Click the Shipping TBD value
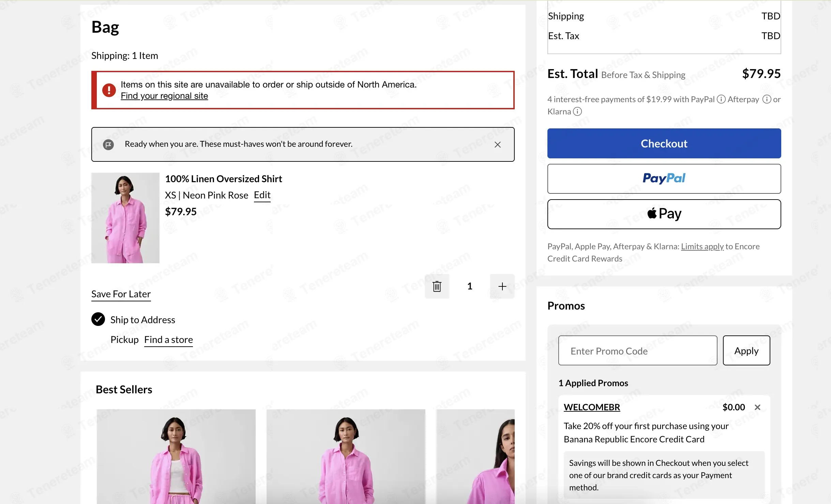Viewport: 831px width, 504px height. (x=771, y=16)
